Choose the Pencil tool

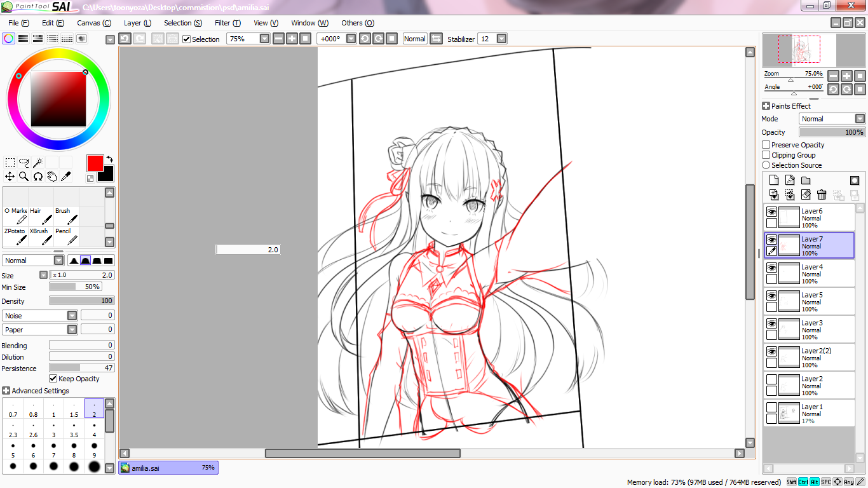67,236
